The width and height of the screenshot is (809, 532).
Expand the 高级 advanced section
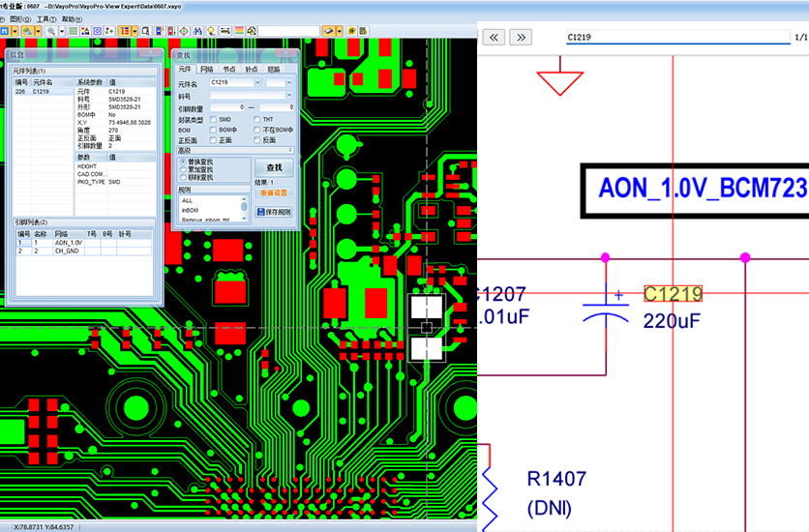pyautogui.click(x=289, y=150)
